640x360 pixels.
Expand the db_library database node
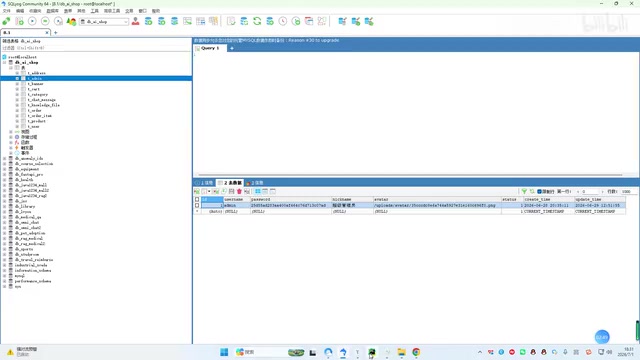point(4,207)
